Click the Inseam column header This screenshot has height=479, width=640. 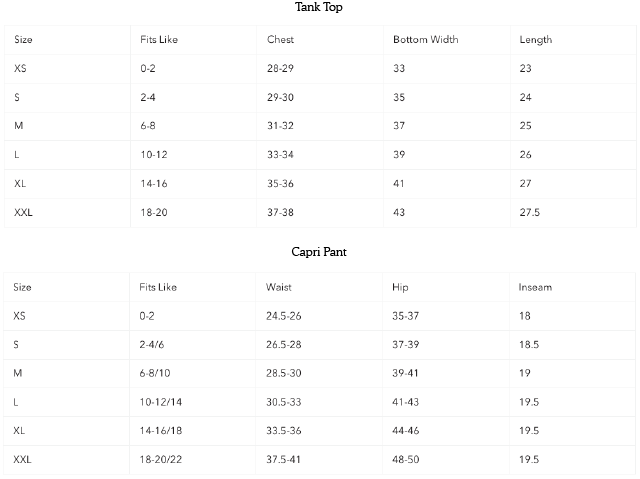[535, 287]
